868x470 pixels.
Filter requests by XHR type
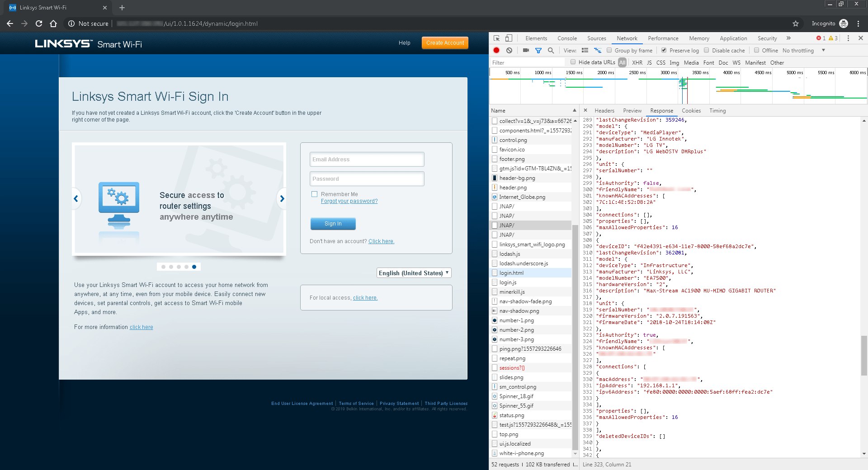tap(637, 63)
